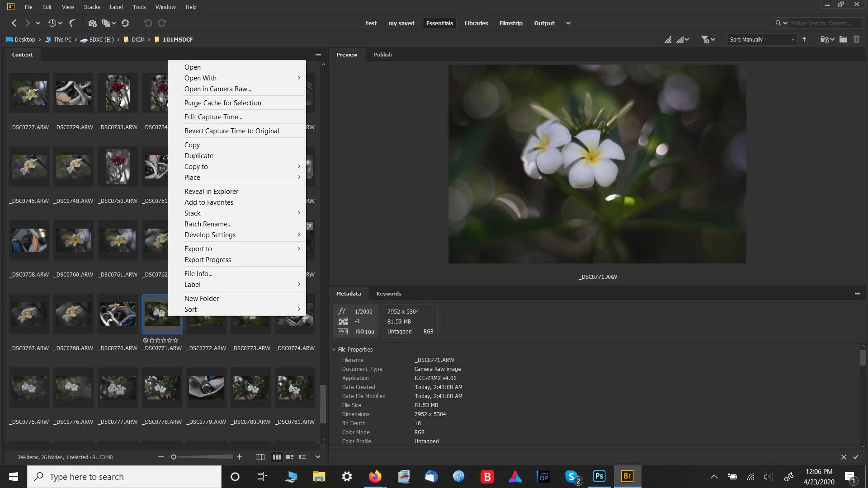Click the rotate counterclockwise icon

coord(148,23)
